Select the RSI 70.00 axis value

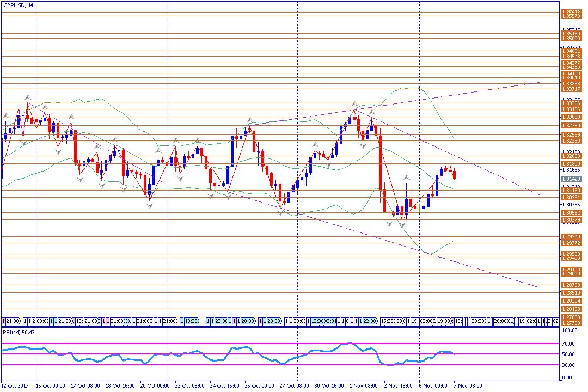point(568,344)
